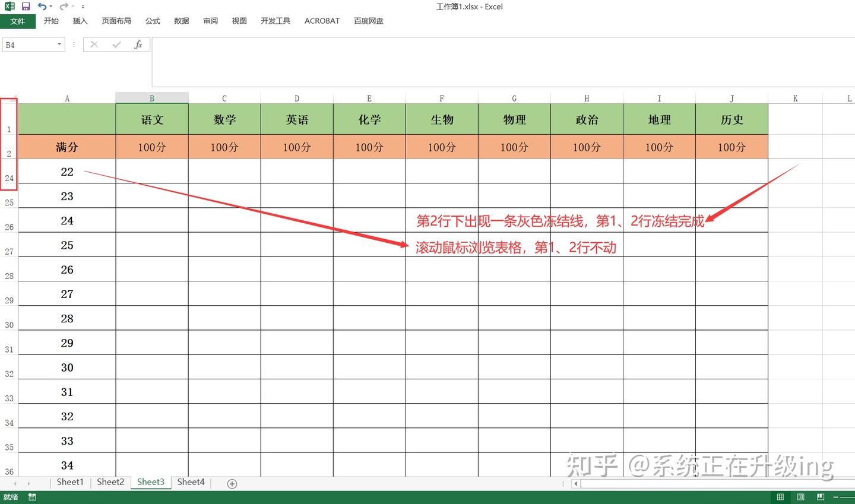Viewport: 855px width, 504px height.
Task: Switch to the Sheet4 tab
Action: (191, 482)
